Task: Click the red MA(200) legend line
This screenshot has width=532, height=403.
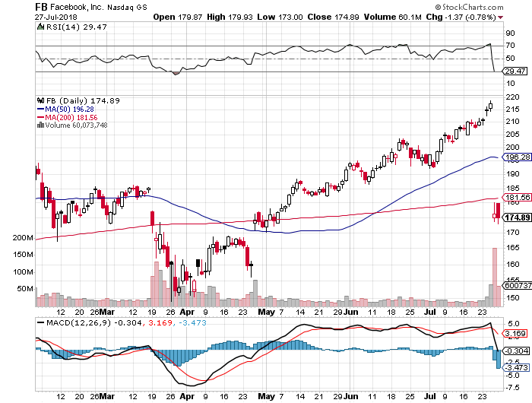Action: coord(40,117)
